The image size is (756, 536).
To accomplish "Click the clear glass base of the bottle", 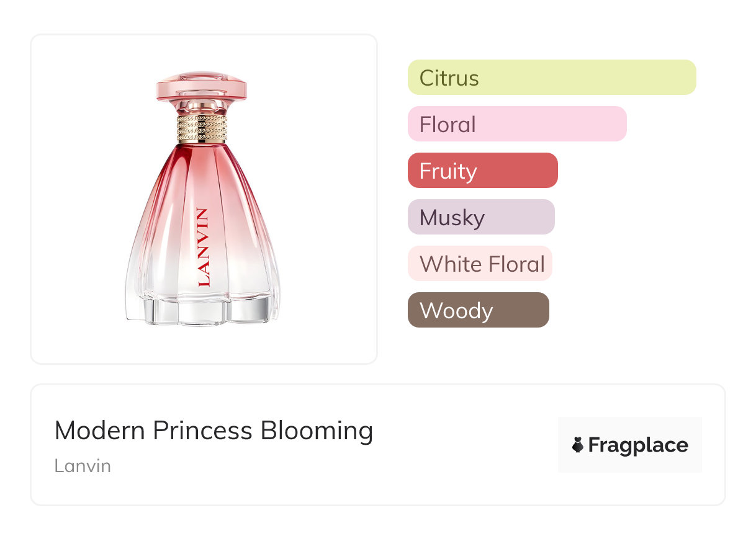I will click(203, 311).
